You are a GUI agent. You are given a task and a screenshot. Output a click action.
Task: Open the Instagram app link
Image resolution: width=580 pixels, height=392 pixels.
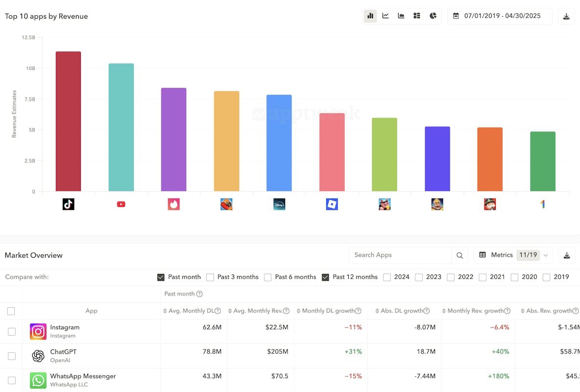(65, 327)
